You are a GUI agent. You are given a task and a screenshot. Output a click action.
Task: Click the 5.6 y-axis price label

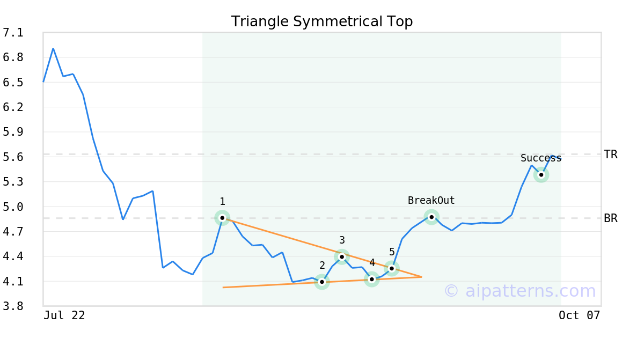(x=13, y=157)
